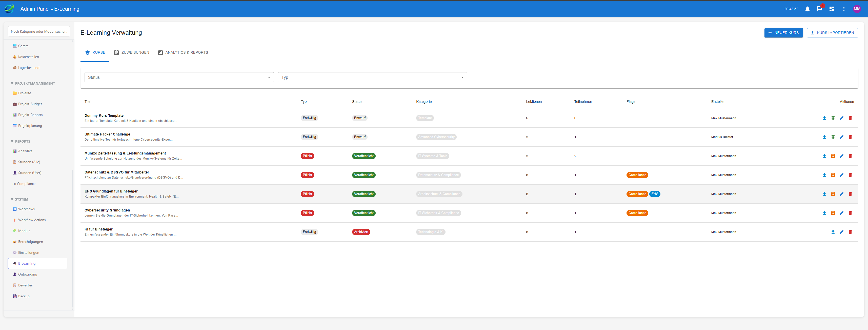
Task: Delete the Ultimate Hacker Challenge course
Action: [850, 137]
